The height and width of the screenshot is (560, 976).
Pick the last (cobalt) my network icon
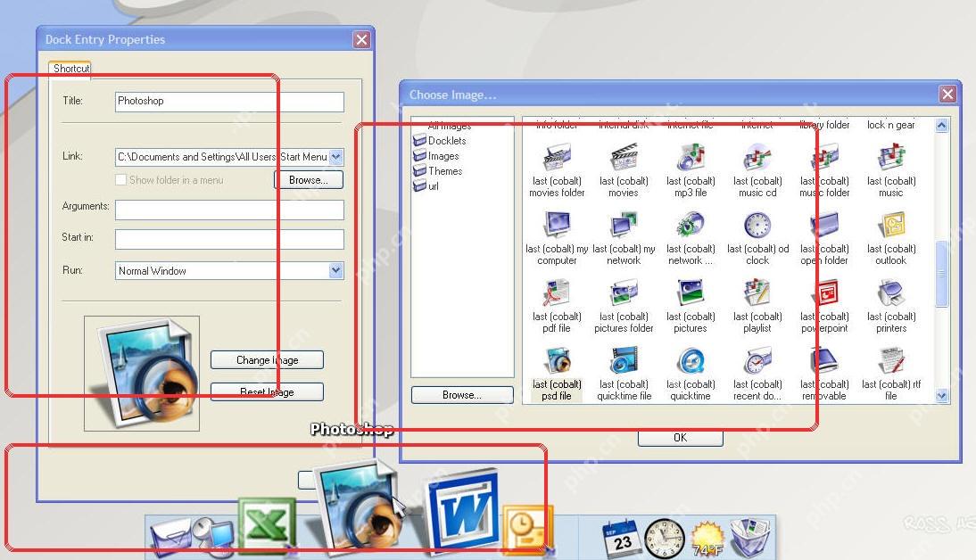tap(624, 226)
